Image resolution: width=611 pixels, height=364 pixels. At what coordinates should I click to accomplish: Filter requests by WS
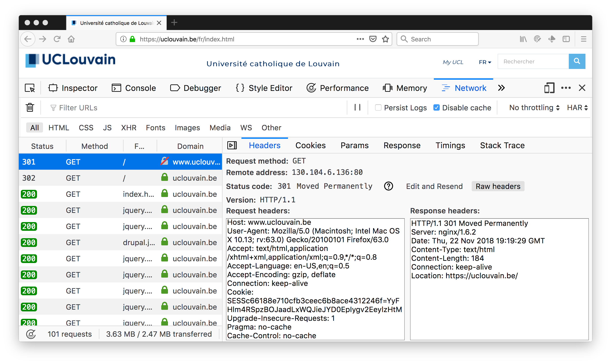click(x=246, y=128)
